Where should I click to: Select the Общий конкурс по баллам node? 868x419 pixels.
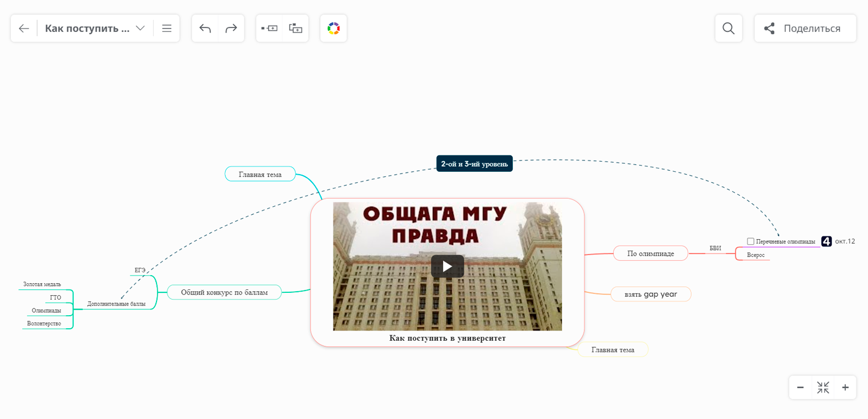coord(224,292)
